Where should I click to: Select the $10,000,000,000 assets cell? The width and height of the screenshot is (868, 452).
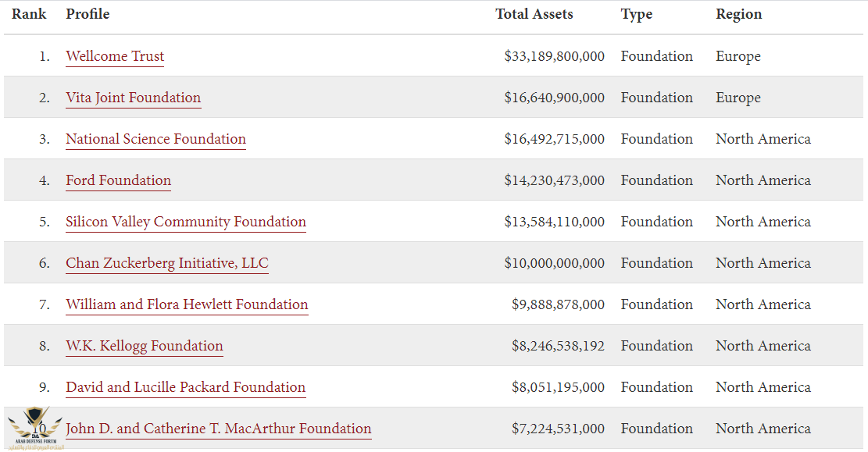554,263
